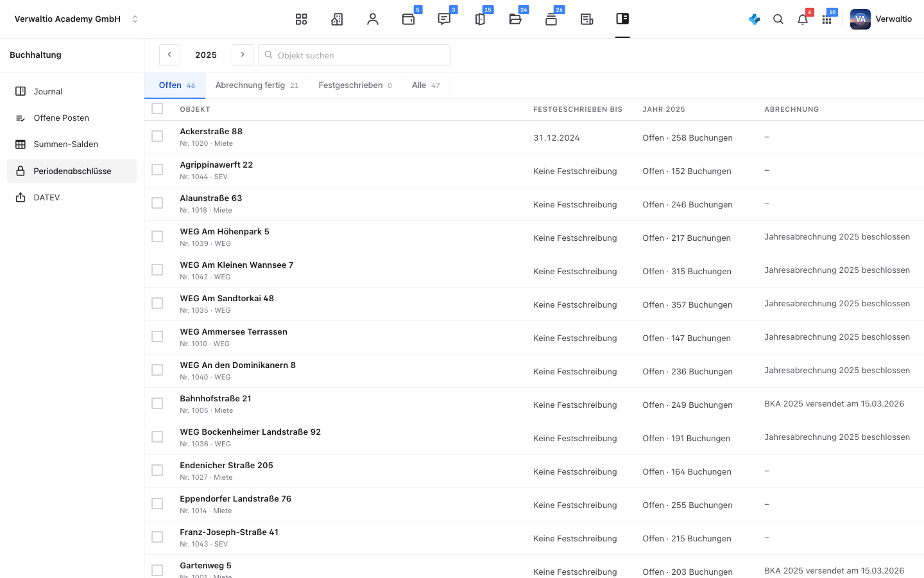This screenshot has height=578, width=924.
Task: Click the search magnifier icon in header
Action: coord(778,19)
